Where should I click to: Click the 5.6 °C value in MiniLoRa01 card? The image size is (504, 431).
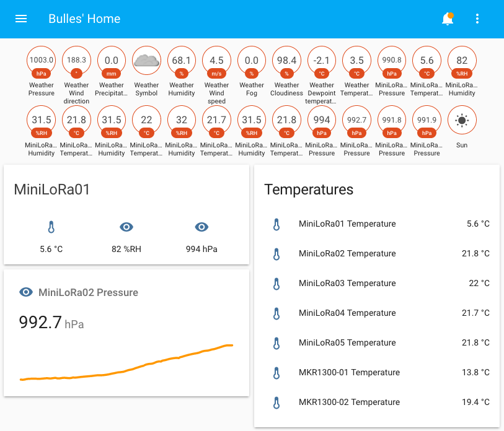click(x=51, y=249)
